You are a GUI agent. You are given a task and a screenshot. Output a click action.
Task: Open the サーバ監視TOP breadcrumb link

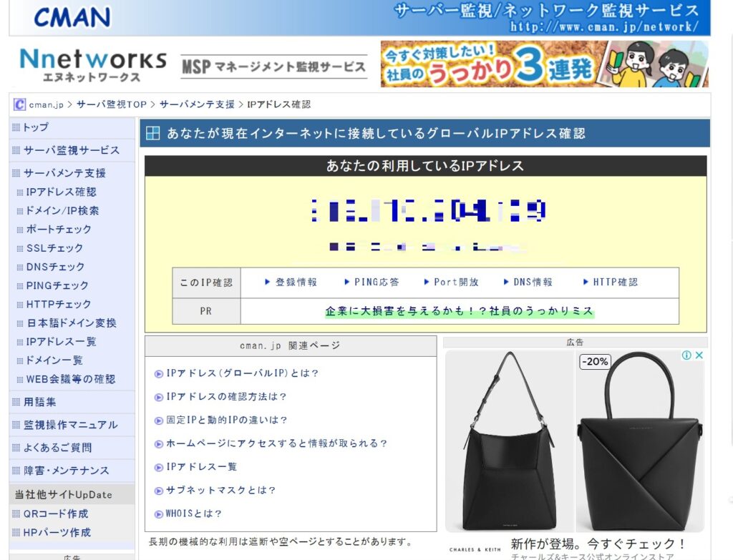click(x=111, y=104)
